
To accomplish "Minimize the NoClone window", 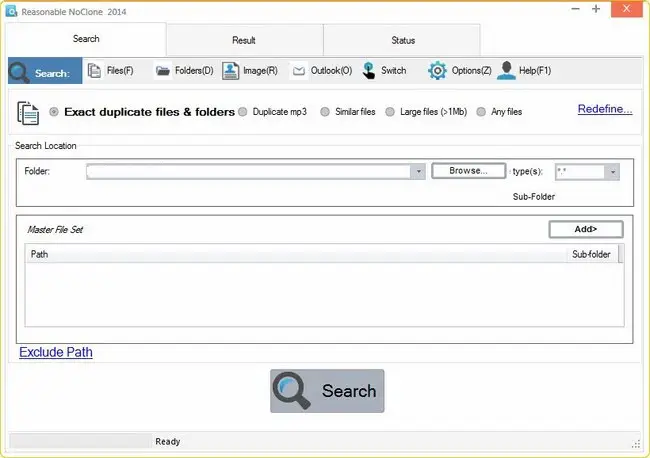I will click(x=575, y=9).
